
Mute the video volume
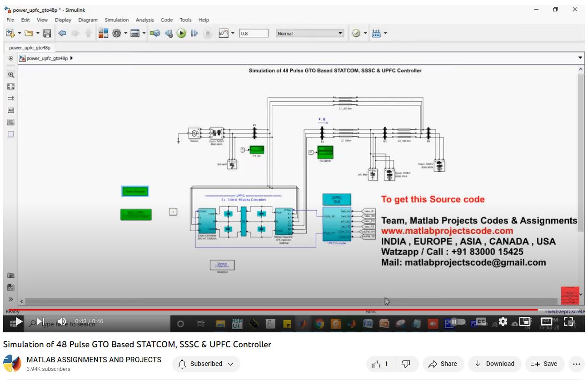62,321
